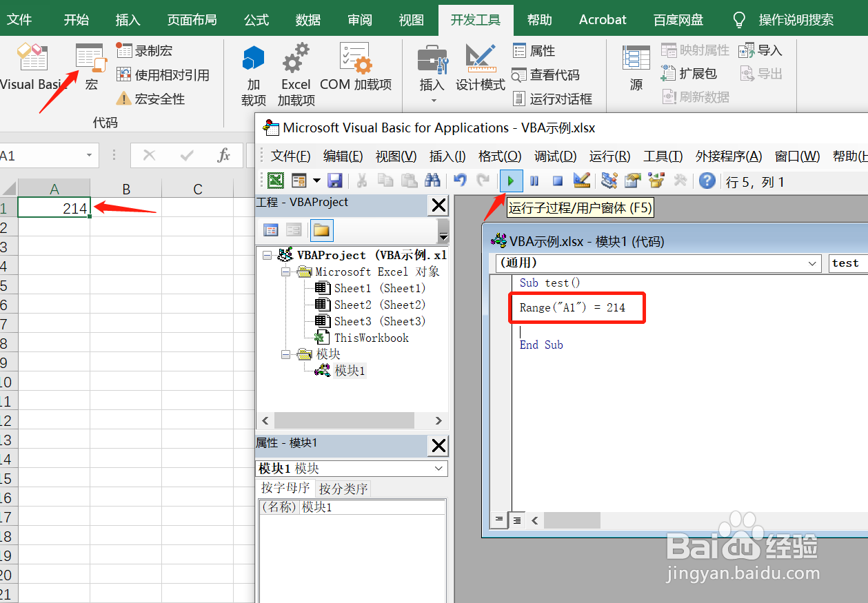868x603 pixels.
Task: Open Project Explorer toolbar icon
Action: coord(609,181)
